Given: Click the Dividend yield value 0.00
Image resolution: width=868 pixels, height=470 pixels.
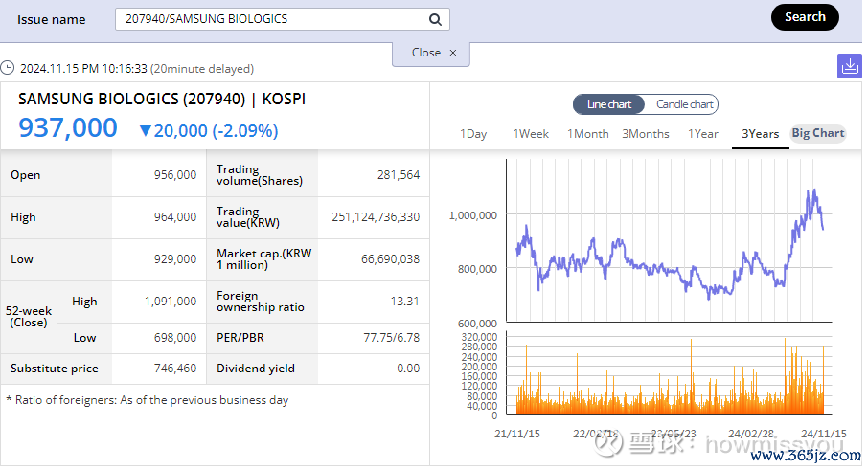Looking at the screenshot, I should click(408, 369).
